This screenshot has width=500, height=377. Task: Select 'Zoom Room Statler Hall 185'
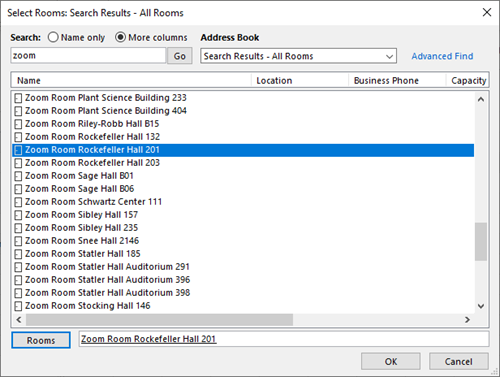tap(83, 254)
